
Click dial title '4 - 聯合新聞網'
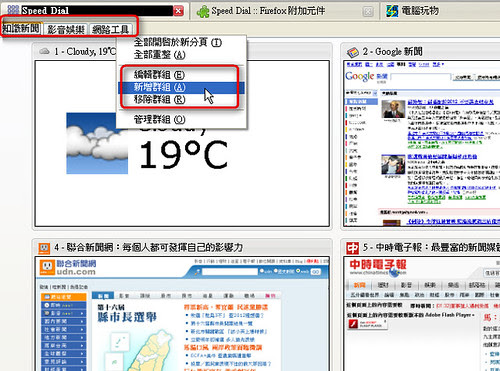point(149,247)
